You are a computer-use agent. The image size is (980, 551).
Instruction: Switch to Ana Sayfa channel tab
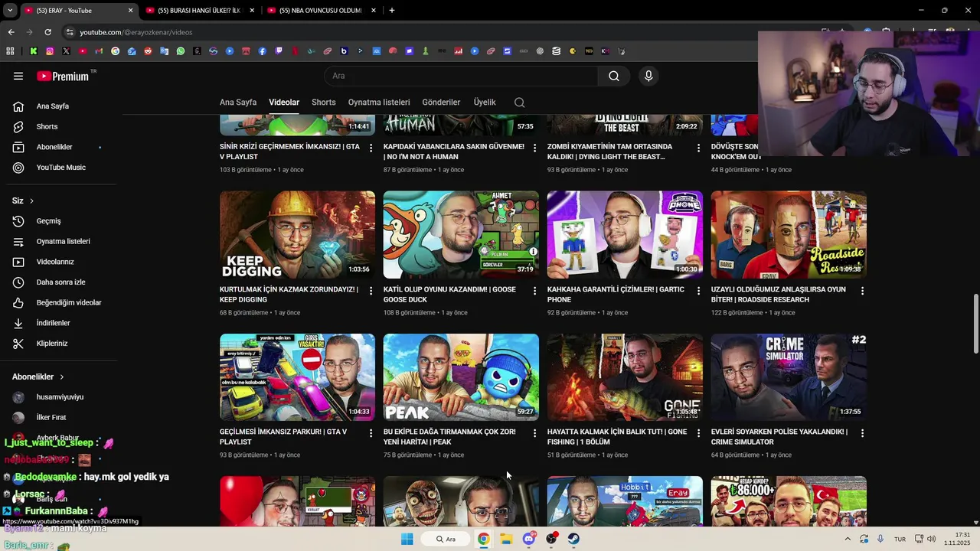(x=238, y=103)
